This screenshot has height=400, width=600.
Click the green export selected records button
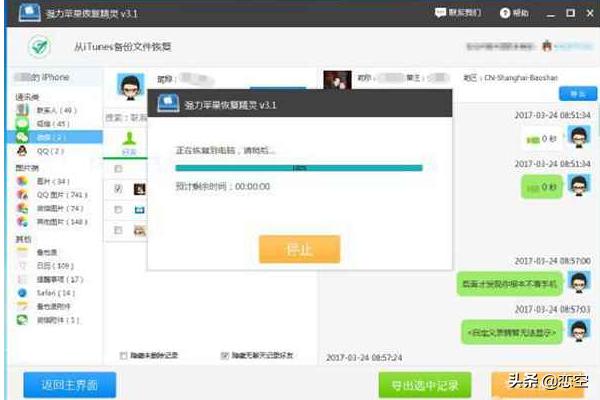(x=425, y=385)
